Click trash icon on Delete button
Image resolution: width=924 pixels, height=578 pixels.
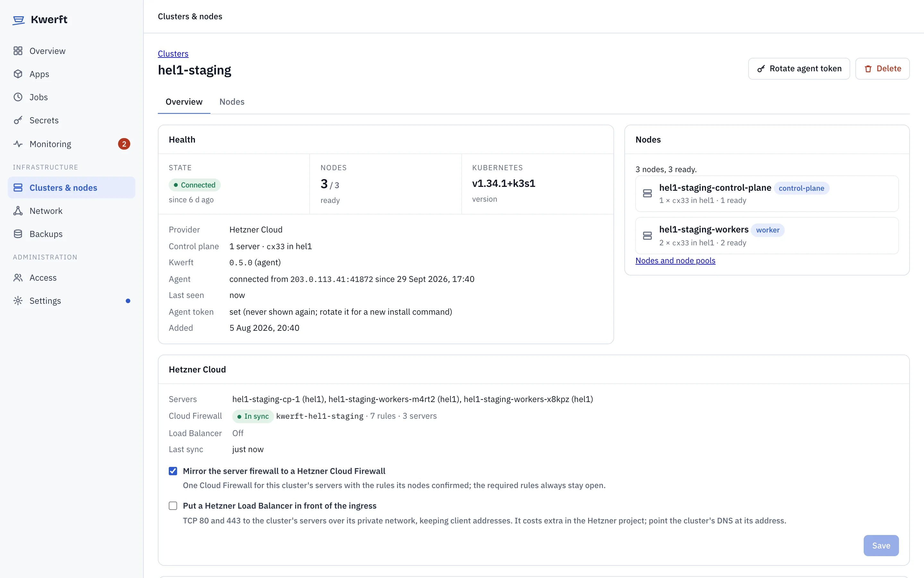(868, 69)
